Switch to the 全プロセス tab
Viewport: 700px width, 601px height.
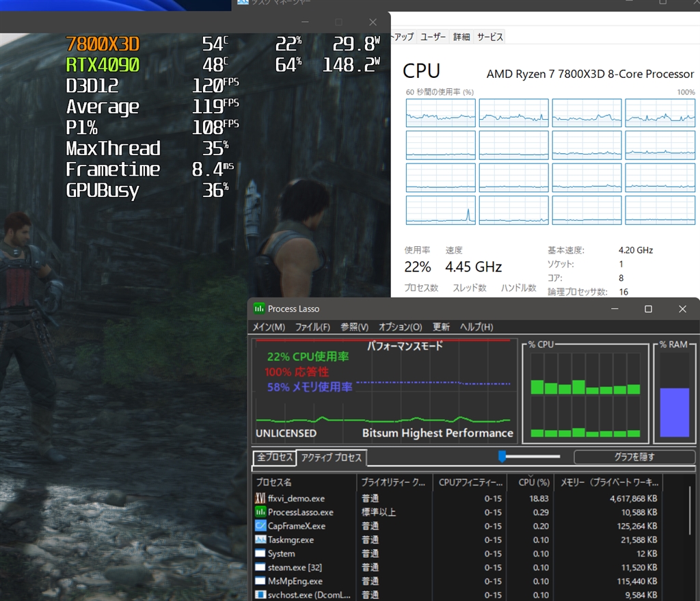[274, 457]
